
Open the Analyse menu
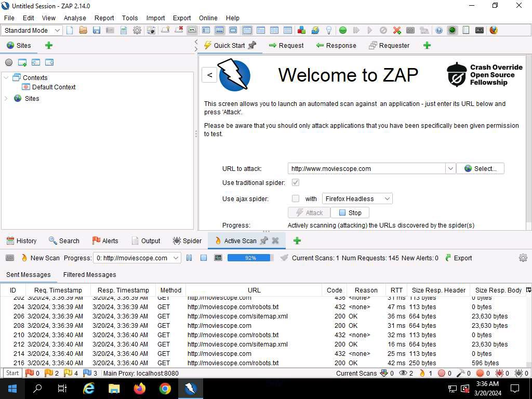75,18
